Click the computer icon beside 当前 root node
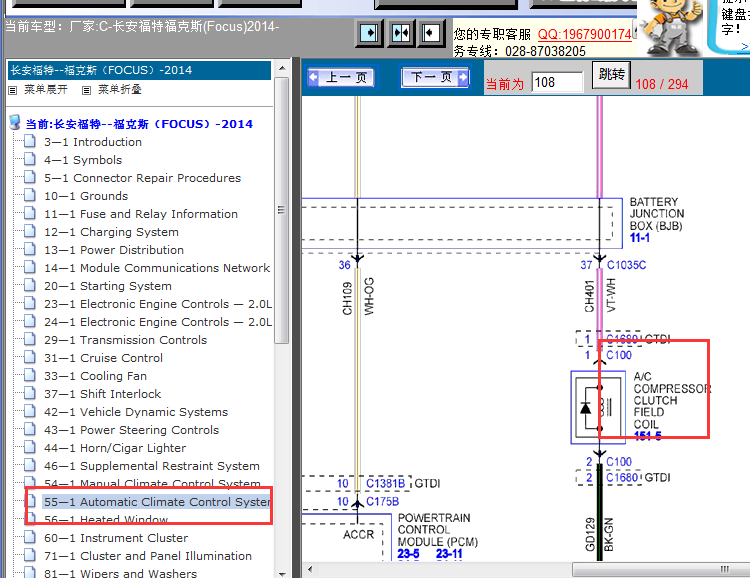Viewport: 750px width, 578px height. (x=15, y=122)
